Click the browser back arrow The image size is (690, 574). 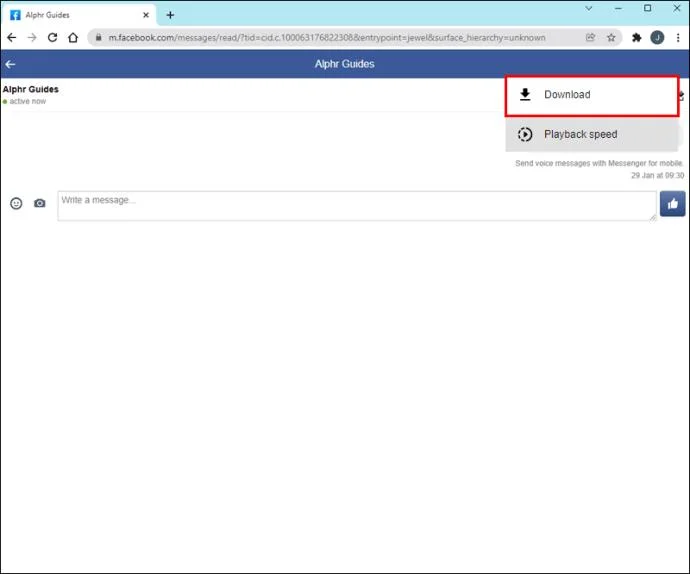pyautogui.click(x=11, y=37)
